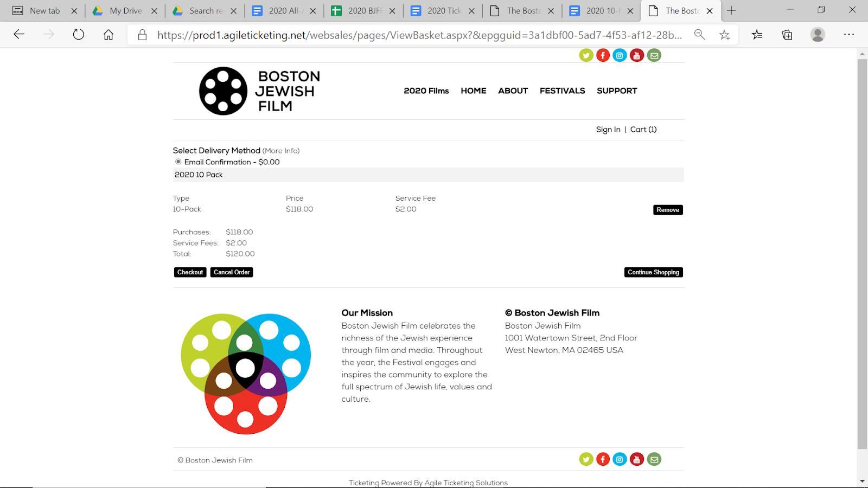
Task: Click the Continue Shopping button
Action: pyautogui.click(x=653, y=272)
